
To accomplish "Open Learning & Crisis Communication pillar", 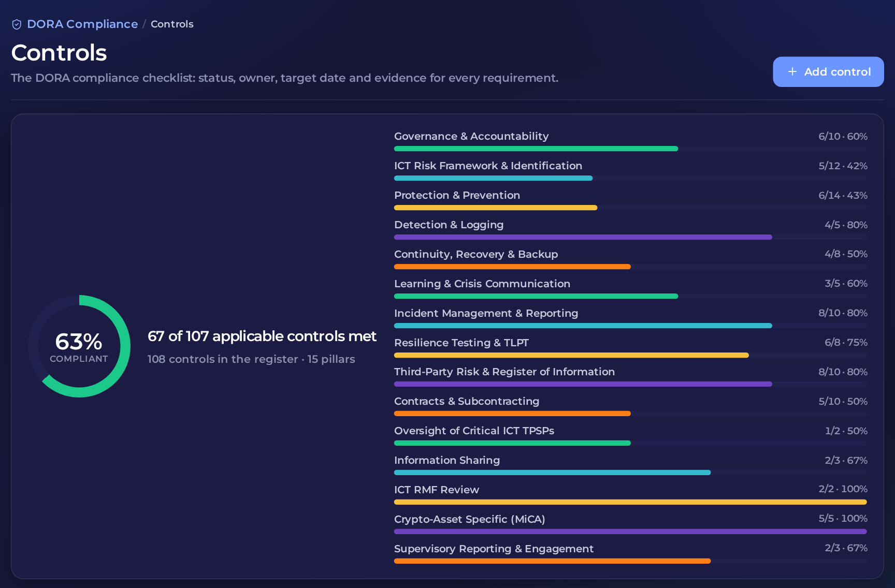I will [482, 284].
